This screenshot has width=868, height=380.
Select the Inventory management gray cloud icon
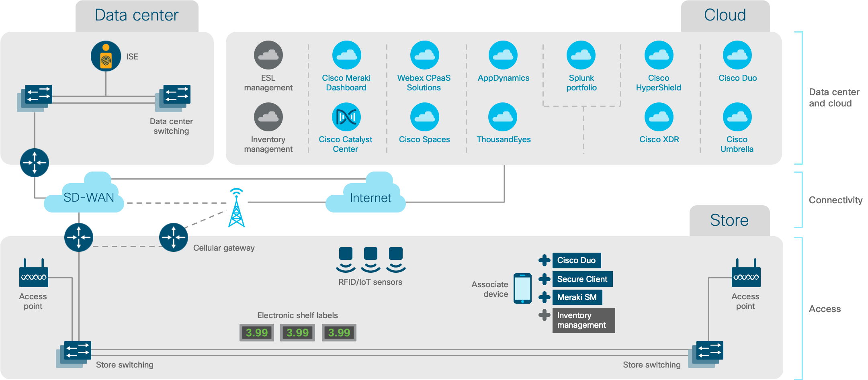(268, 117)
